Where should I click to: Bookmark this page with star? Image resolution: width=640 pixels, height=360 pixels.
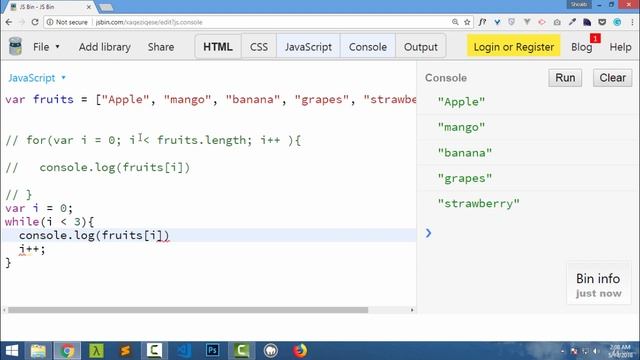467,22
